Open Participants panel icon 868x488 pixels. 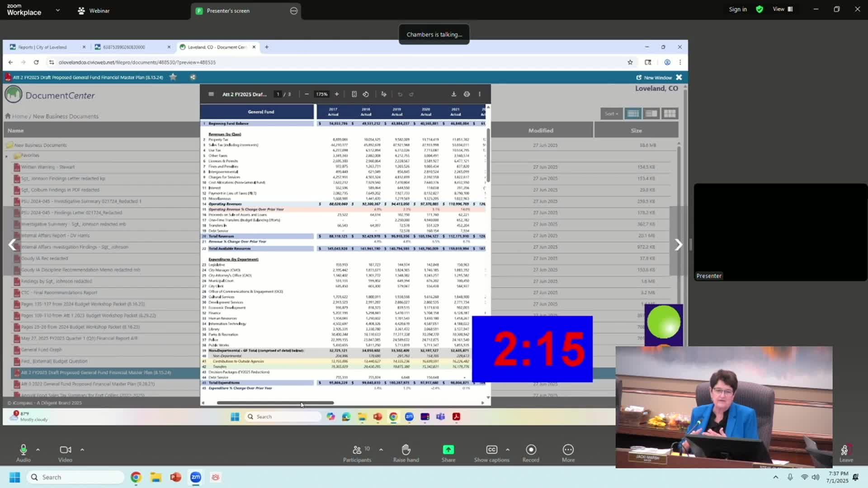(357, 450)
